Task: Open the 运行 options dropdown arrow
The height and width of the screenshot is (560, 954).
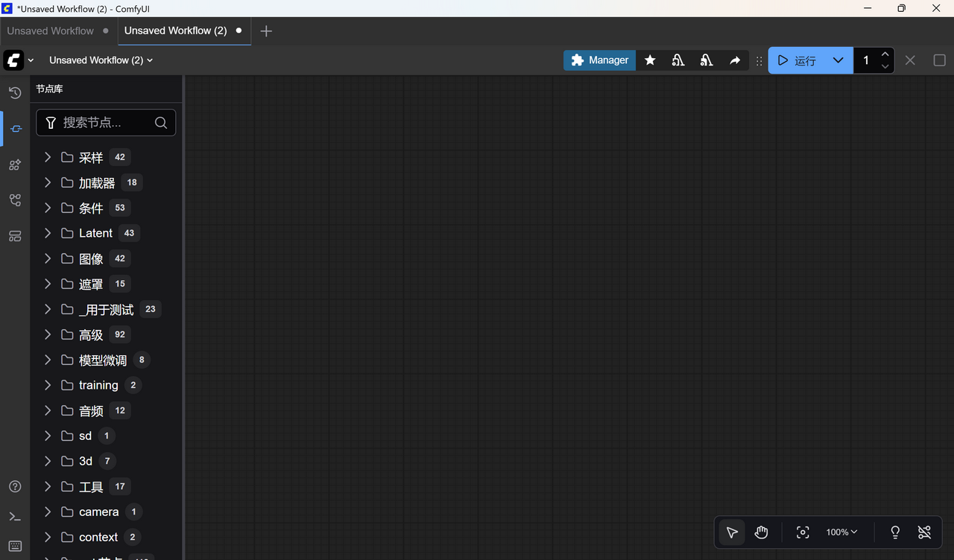Action: tap(838, 60)
